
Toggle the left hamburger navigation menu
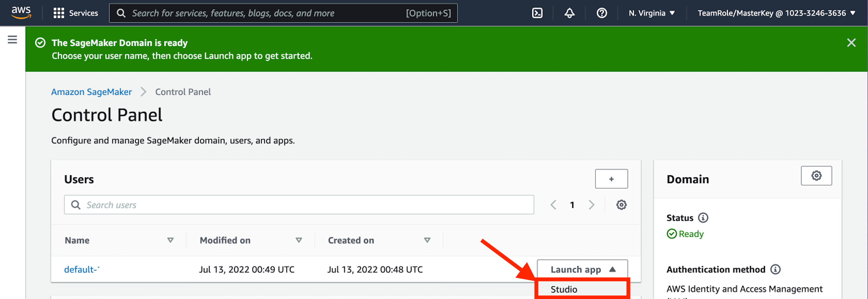point(12,40)
